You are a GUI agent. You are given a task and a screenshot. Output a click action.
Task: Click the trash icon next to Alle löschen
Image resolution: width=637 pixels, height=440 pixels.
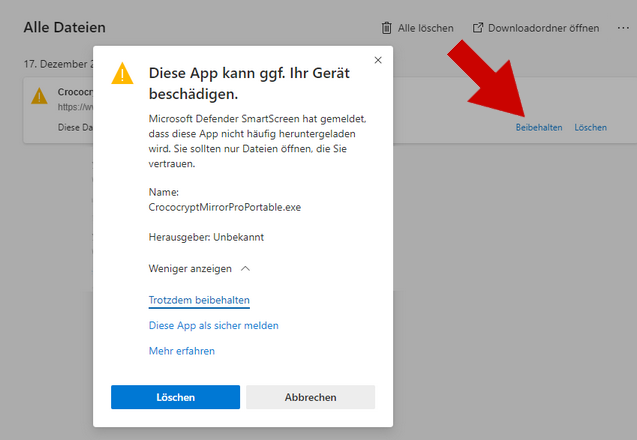click(x=386, y=28)
